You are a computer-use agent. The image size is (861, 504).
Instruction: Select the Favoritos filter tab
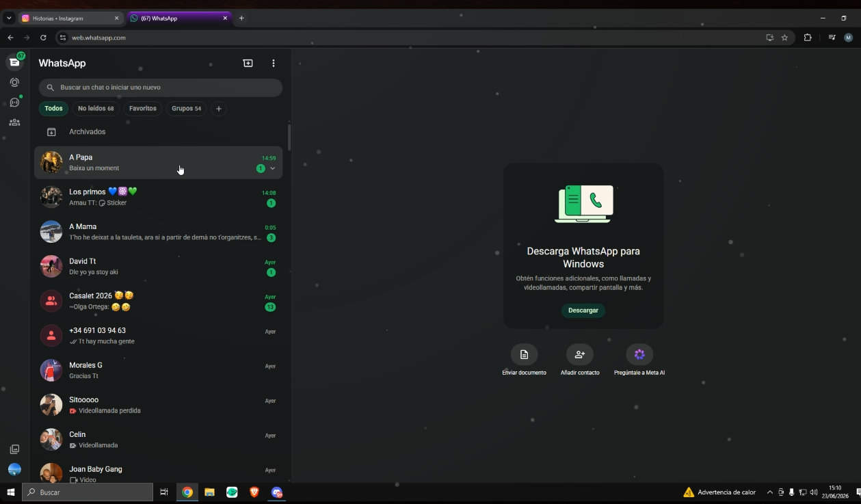(x=143, y=109)
